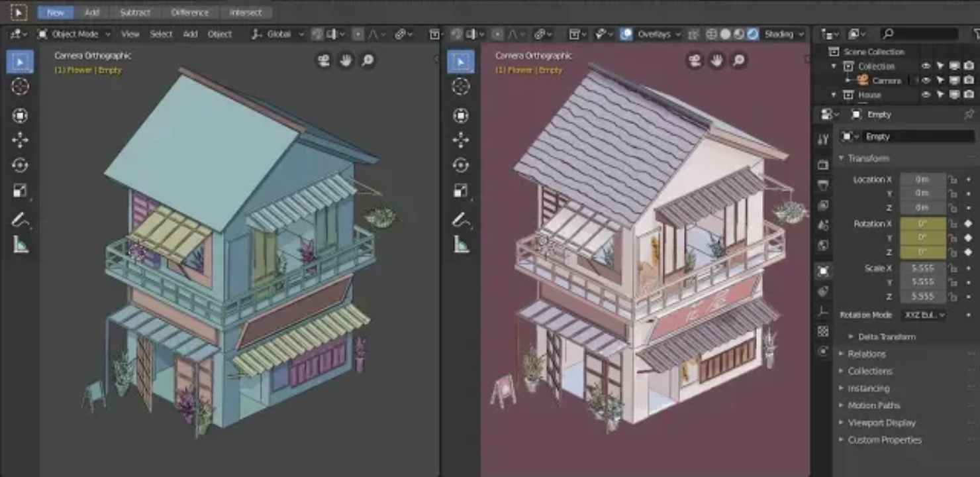
Task: Click the camera view icon in left viewport
Action: point(324,61)
